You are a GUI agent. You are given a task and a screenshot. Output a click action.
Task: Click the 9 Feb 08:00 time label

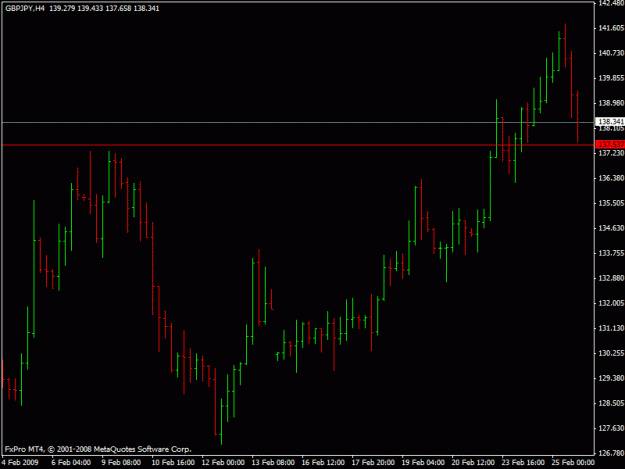121,463
